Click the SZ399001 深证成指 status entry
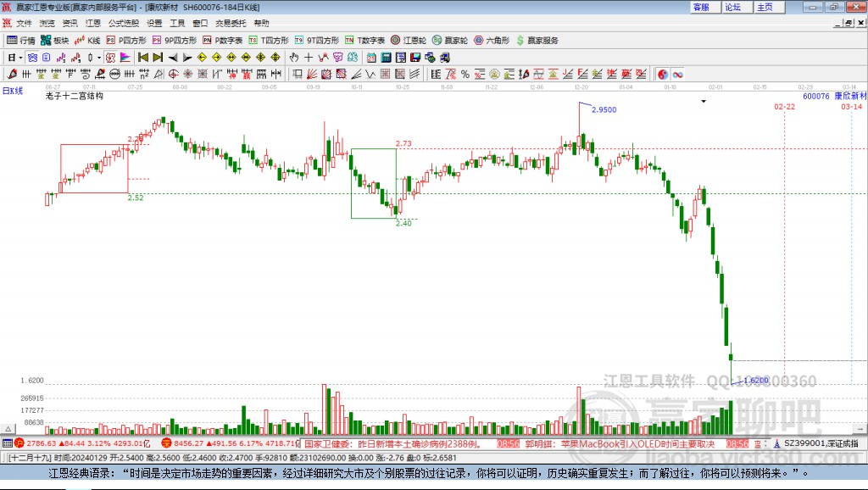This screenshot has width=868, height=490. (816, 443)
